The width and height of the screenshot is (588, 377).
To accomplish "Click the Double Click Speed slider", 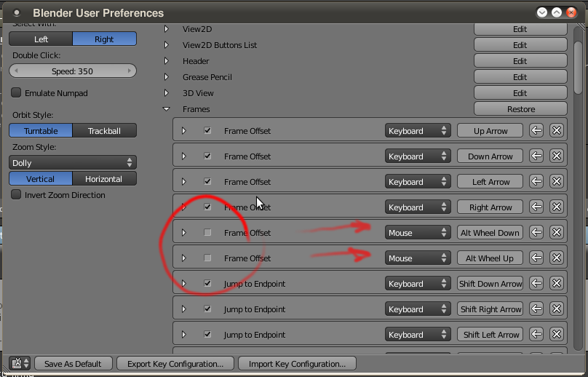I will tap(73, 71).
